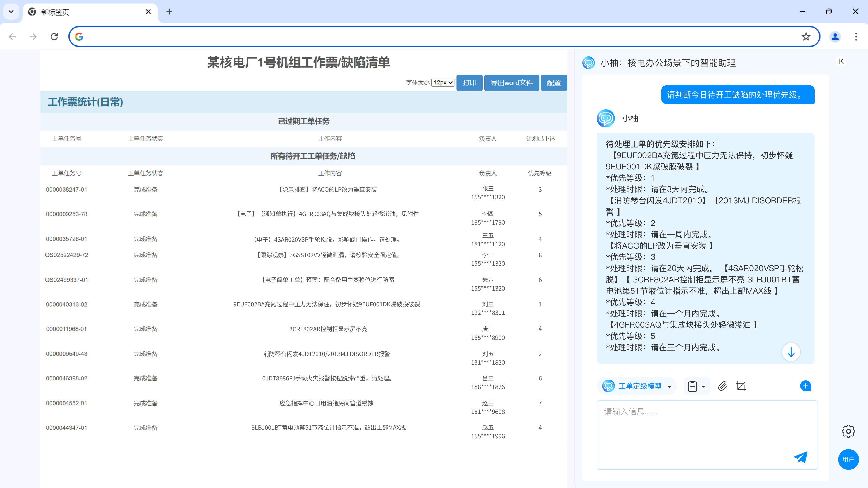Click the user message about 缺陷处理优先级

(738, 95)
